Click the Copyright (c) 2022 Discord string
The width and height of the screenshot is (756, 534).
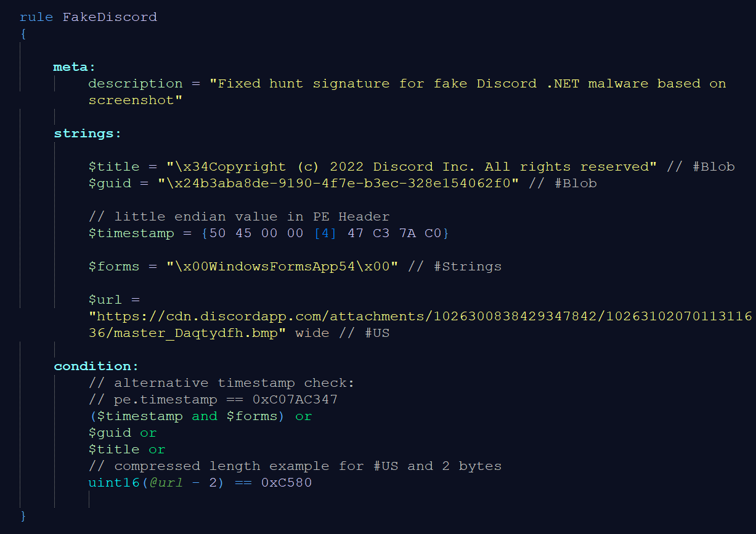(x=412, y=167)
